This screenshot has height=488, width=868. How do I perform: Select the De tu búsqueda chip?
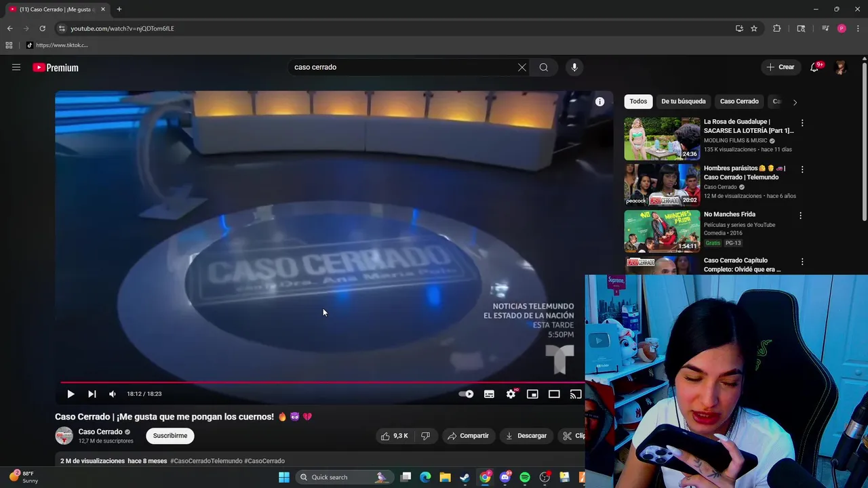click(x=684, y=102)
